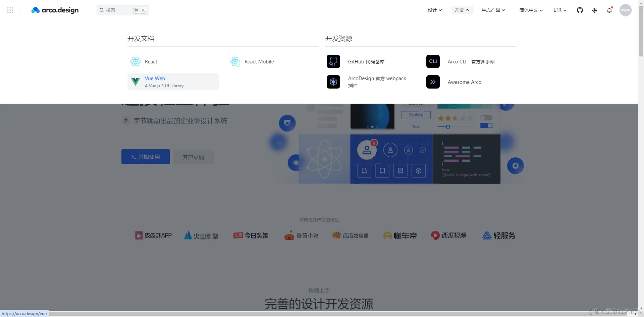Expand the 设计 dropdown menu
Image resolution: width=644 pixels, height=317 pixels.
[435, 10]
